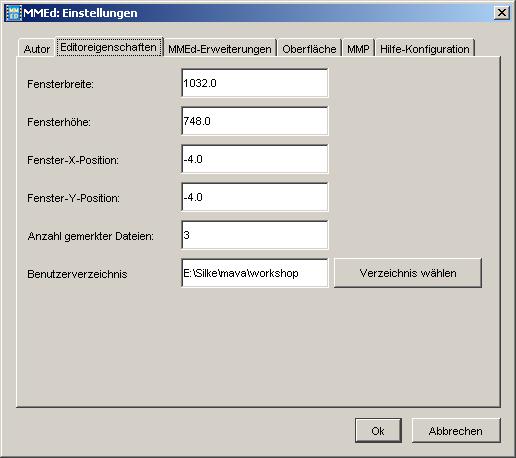Click the Fensterbreite input field
Screen dimensions: 516x458
[255, 83]
